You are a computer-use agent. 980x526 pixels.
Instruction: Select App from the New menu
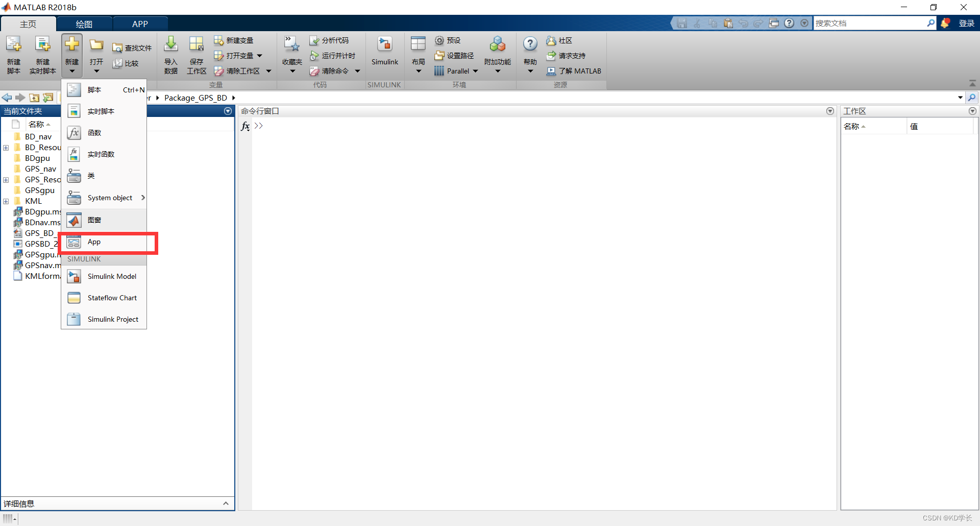104,242
